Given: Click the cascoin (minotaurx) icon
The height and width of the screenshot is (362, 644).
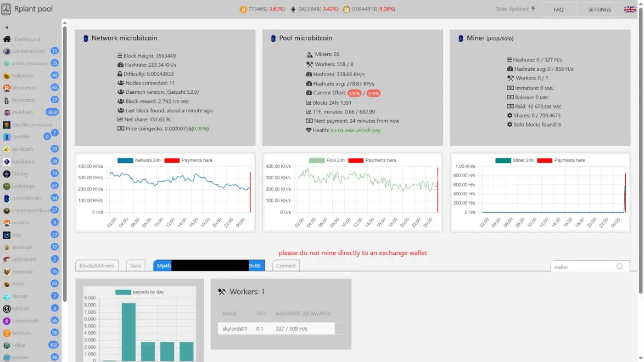Looking at the screenshot, I should 7,125.
